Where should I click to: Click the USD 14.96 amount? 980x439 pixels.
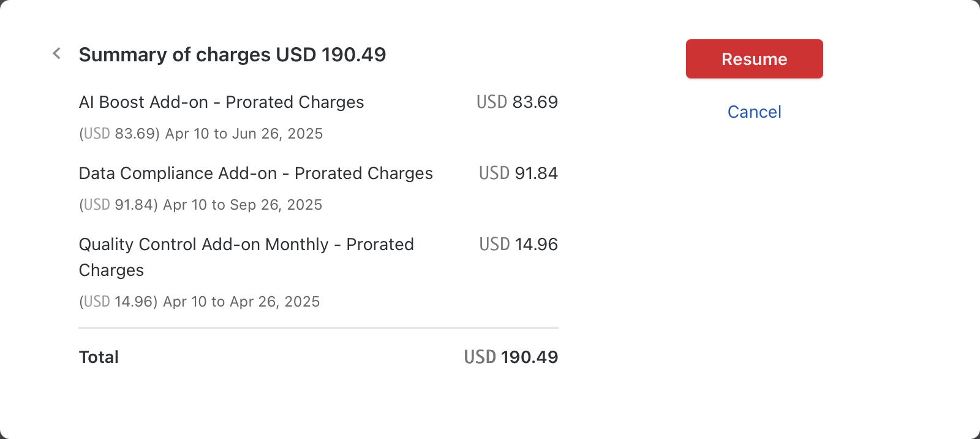click(518, 245)
